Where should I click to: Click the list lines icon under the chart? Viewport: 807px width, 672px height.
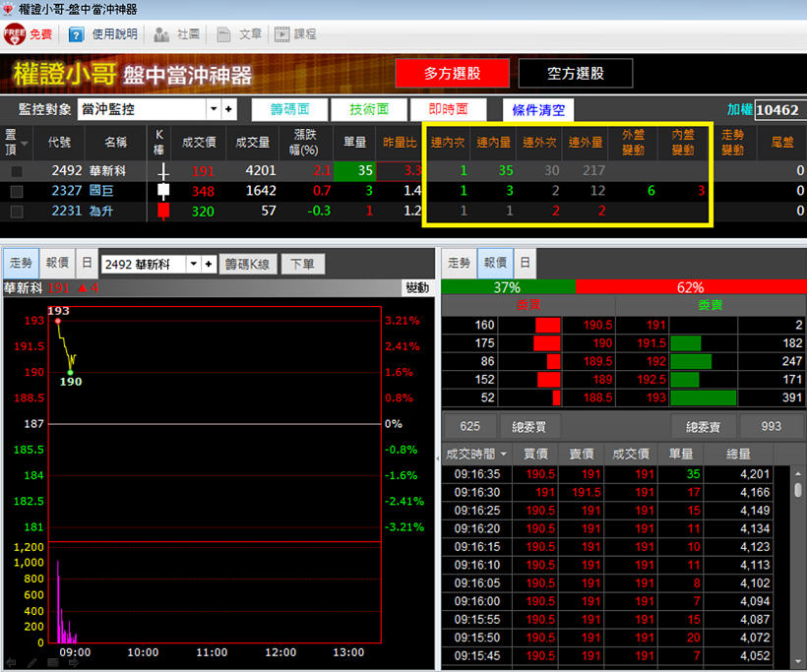click(x=53, y=663)
